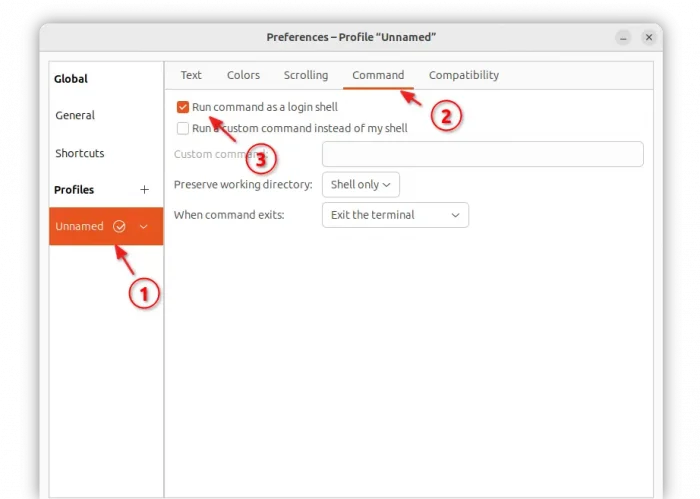
Task: Close the Preferences window
Action: (x=648, y=37)
